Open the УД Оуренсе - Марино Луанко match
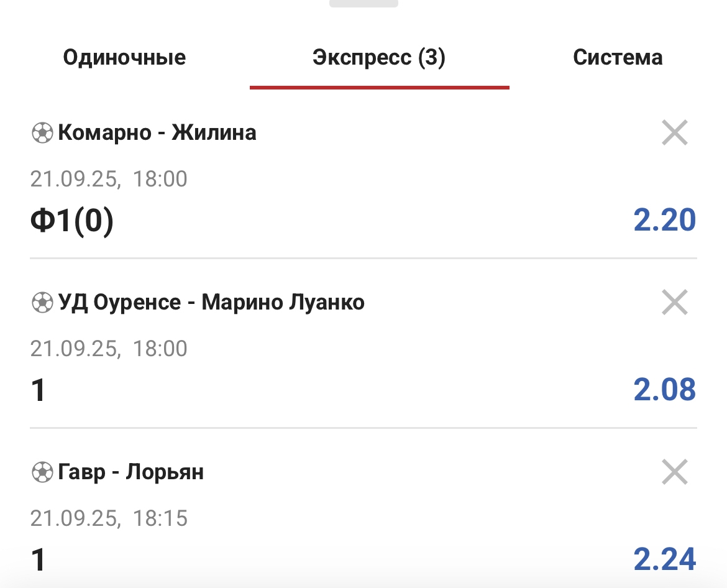727x588 pixels. coord(211,303)
